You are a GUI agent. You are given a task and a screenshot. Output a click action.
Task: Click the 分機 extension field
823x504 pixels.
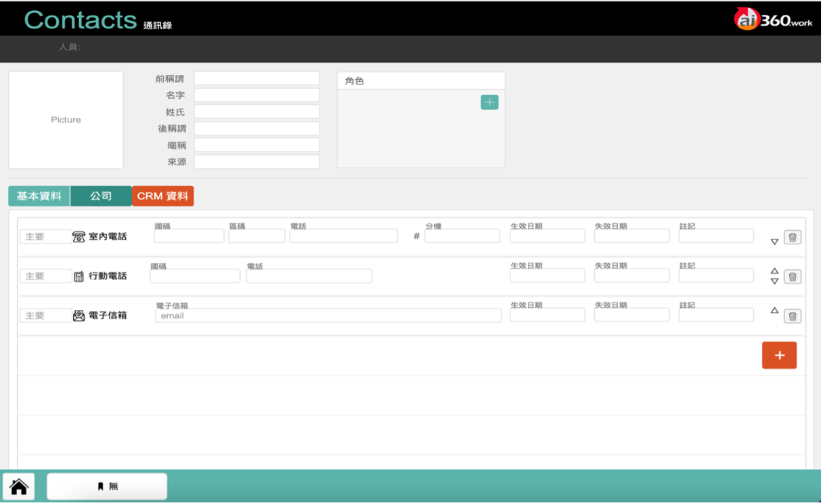tap(462, 236)
